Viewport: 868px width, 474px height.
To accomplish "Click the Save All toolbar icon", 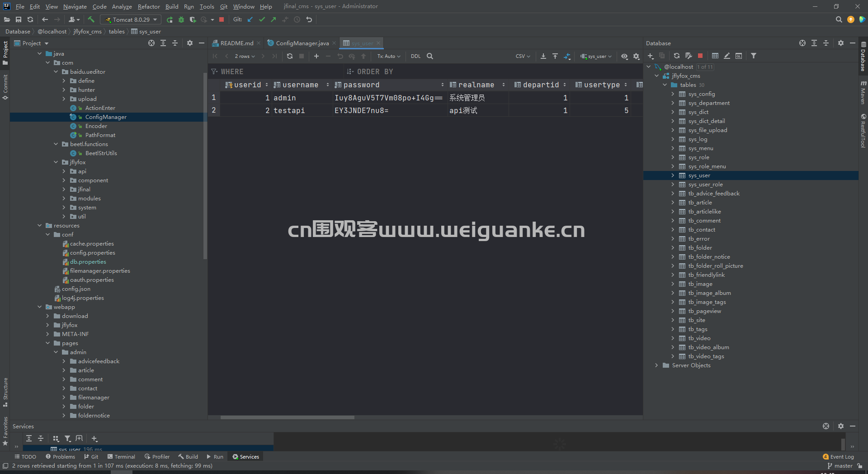I will pyautogui.click(x=19, y=19).
